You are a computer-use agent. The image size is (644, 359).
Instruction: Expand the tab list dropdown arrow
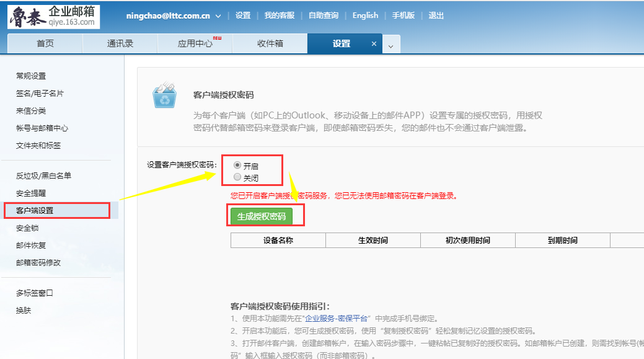391,45
